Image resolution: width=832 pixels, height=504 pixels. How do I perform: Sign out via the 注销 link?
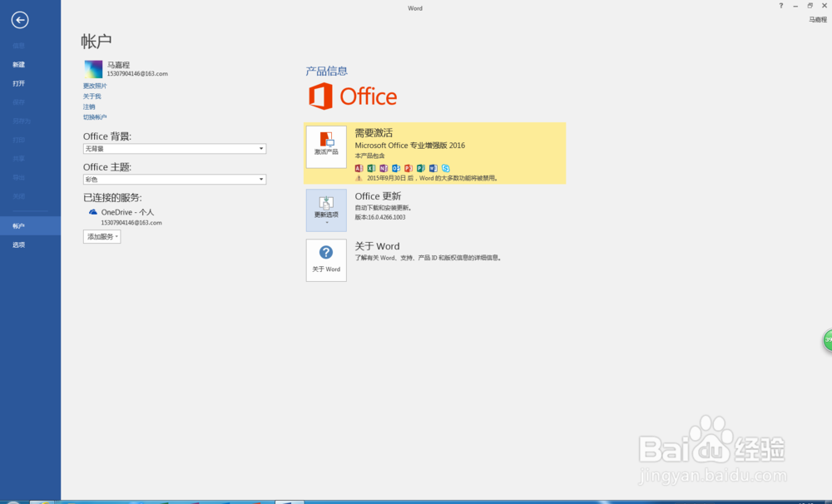pyautogui.click(x=89, y=106)
